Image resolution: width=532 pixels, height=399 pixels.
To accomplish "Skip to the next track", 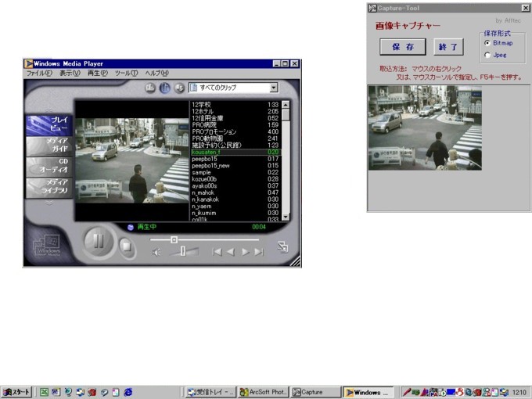I will pos(259,252).
